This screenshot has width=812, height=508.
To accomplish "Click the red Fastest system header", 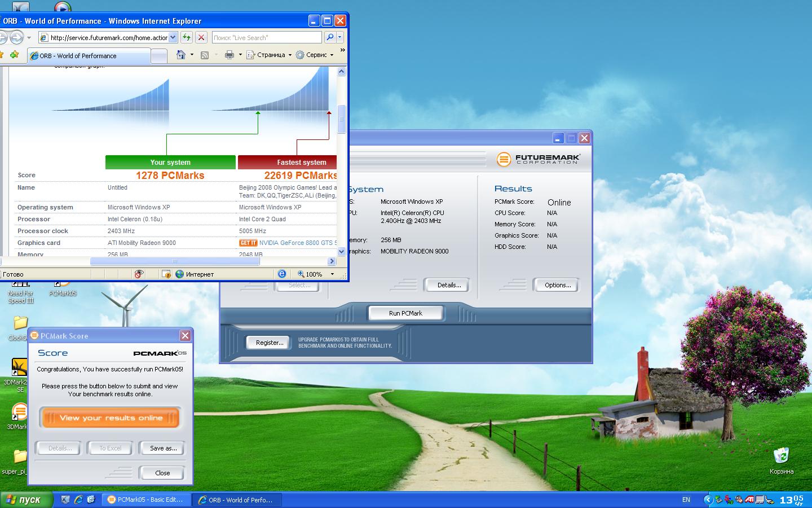I will click(x=288, y=162).
